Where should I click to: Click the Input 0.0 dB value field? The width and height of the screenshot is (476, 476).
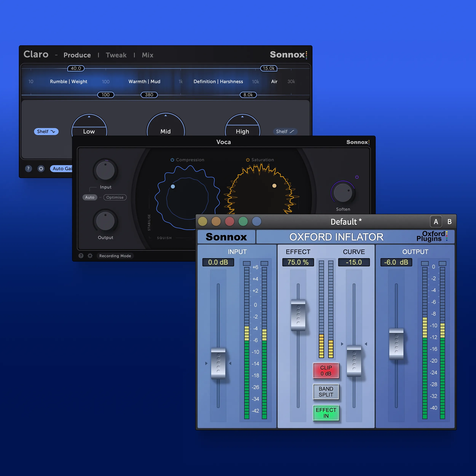click(x=218, y=262)
